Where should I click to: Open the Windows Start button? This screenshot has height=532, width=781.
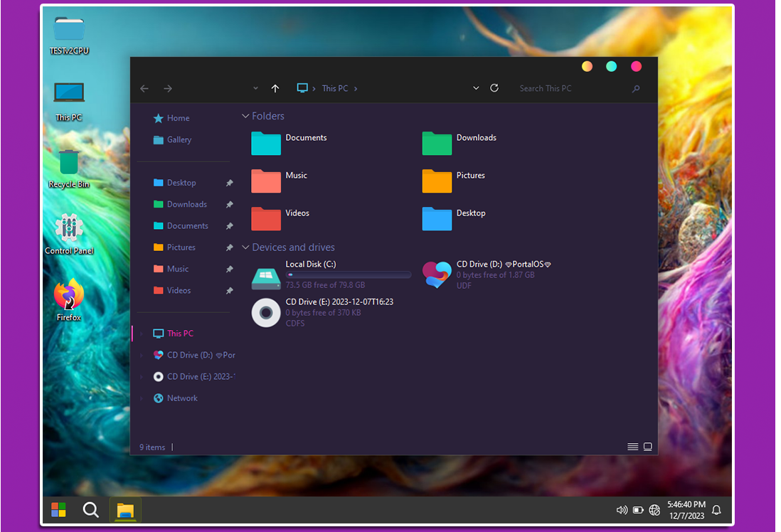(58, 509)
